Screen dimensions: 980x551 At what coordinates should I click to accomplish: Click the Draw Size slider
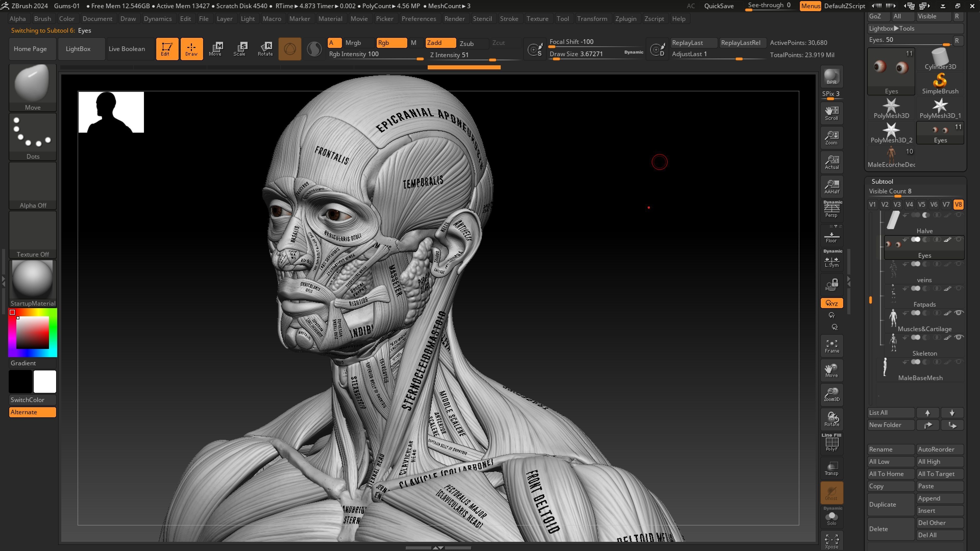coord(596,55)
